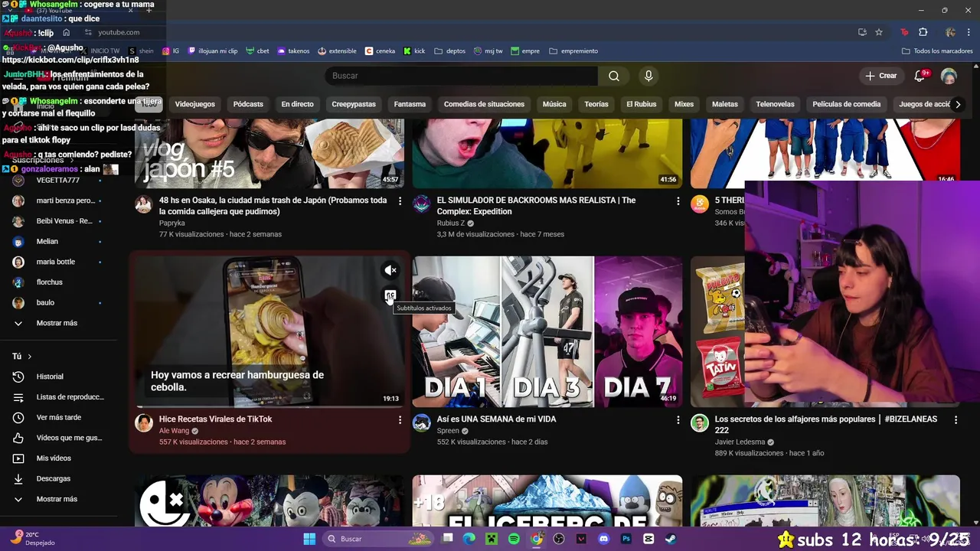The image size is (980, 551).
Task: Open the maria bottle subscription channel
Action: [56, 262]
